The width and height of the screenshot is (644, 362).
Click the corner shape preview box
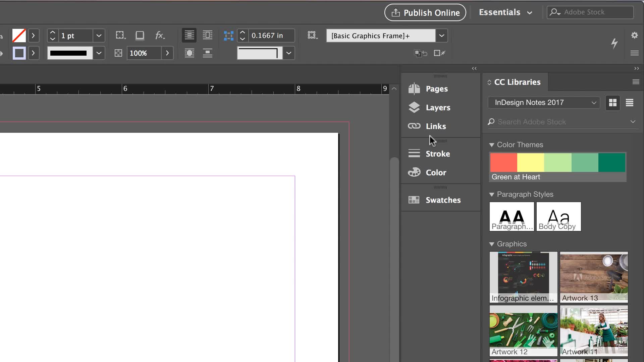click(260, 53)
